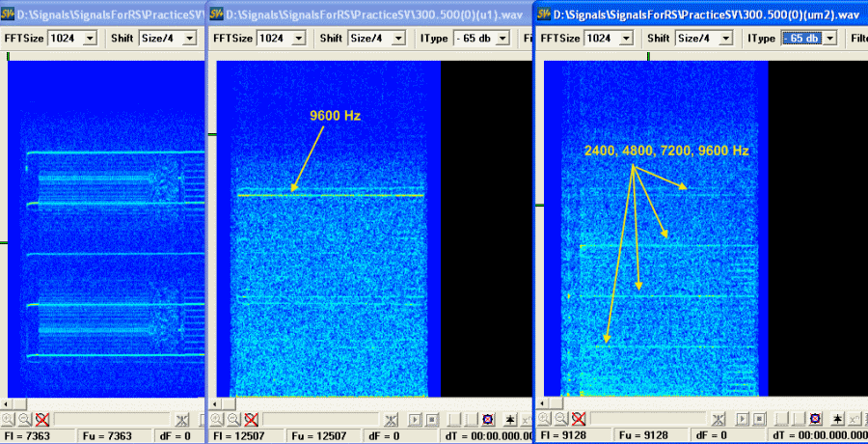This screenshot has width=868, height=444.
Task: Click the circular target icon in um2.wav toolbar
Action: (815, 419)
